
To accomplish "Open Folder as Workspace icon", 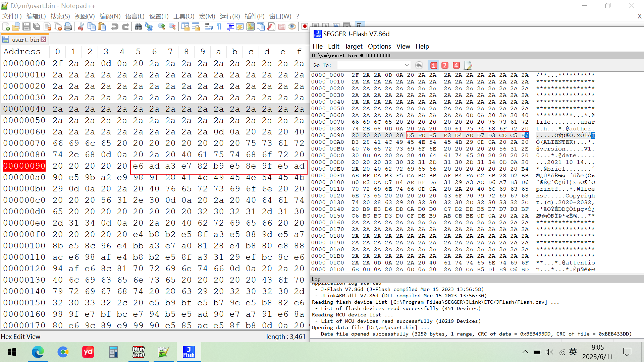I will (282, 26).
